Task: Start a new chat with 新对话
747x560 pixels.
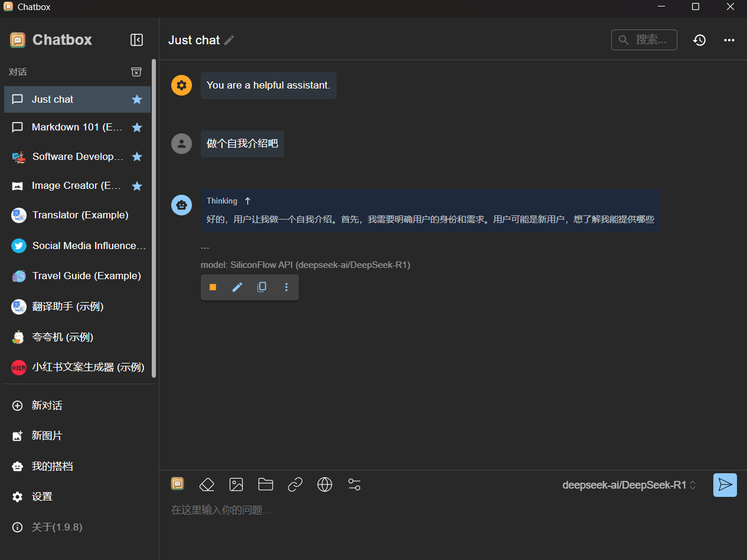Action: 46,405
